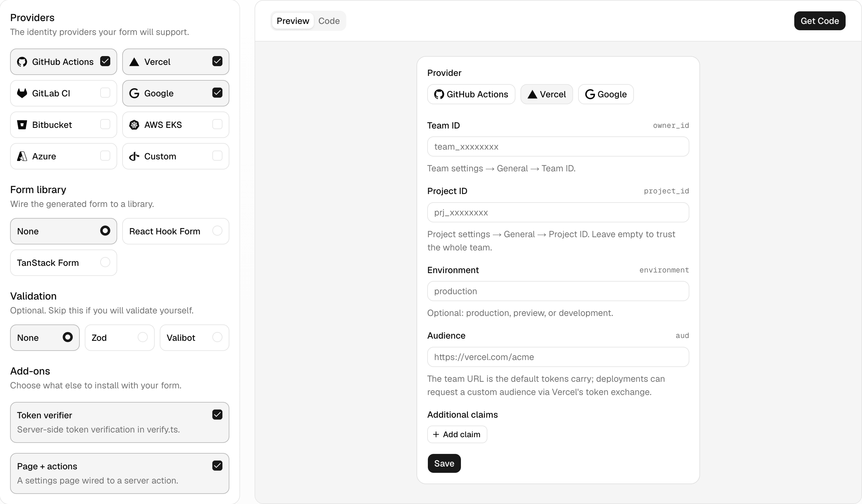Click the project_id claim label
The height and width of the screenshot is (504, 862).
(666, 191)
